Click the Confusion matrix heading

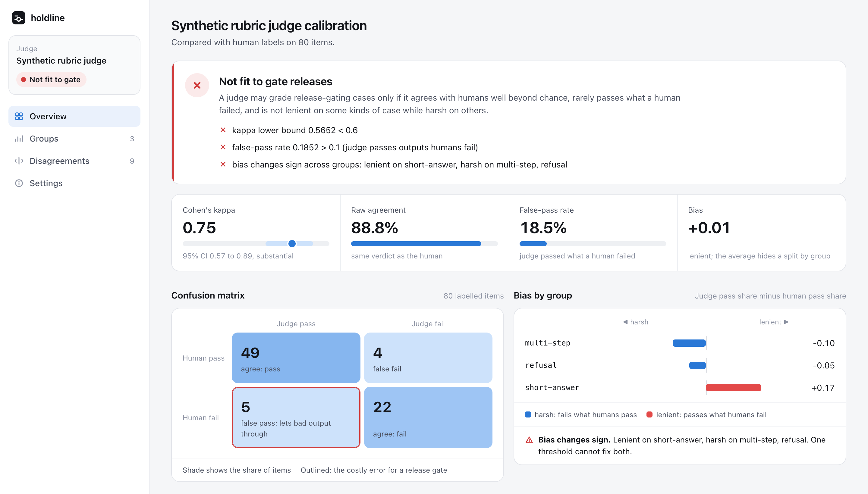(208, 295)
